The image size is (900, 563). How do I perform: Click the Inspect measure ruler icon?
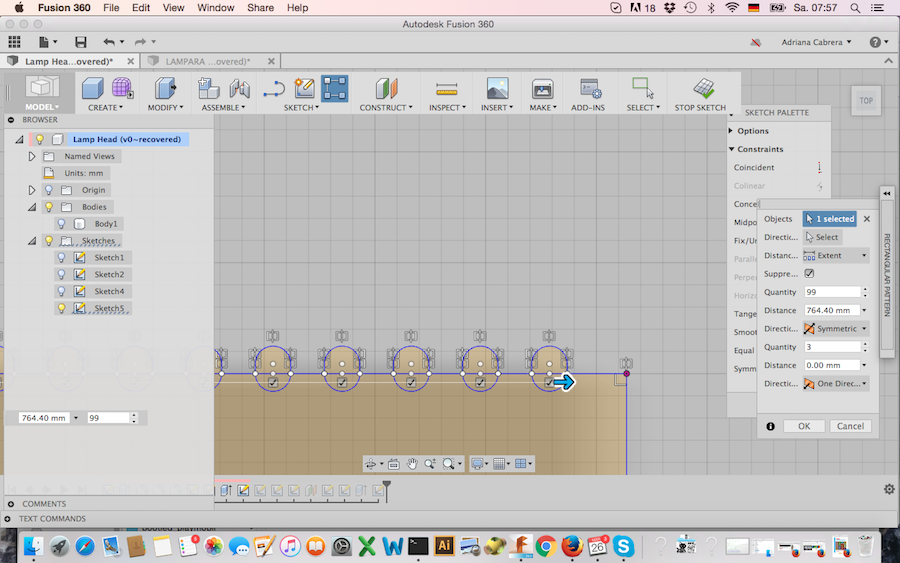click(x=446, y=89)
